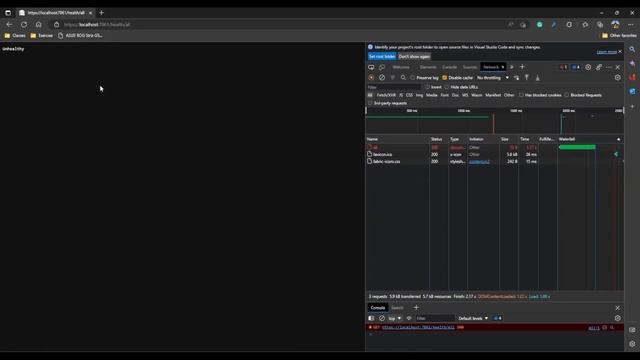
Task: Open network Search magnifier icon
Action: pos(403,78)
